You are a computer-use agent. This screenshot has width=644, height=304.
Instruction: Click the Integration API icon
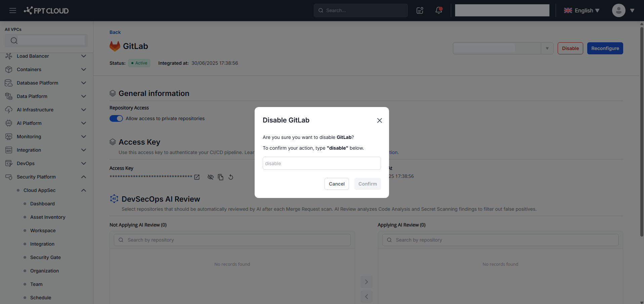point(9,150)
